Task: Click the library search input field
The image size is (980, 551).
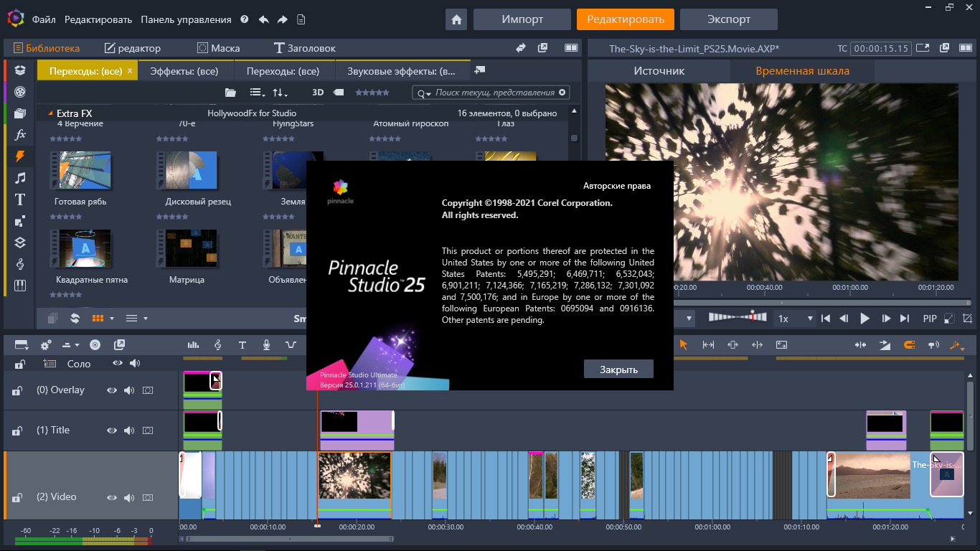Action: pos(494,93)
